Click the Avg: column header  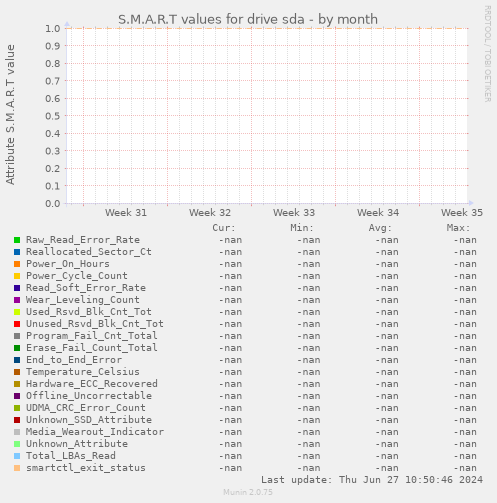380,228
